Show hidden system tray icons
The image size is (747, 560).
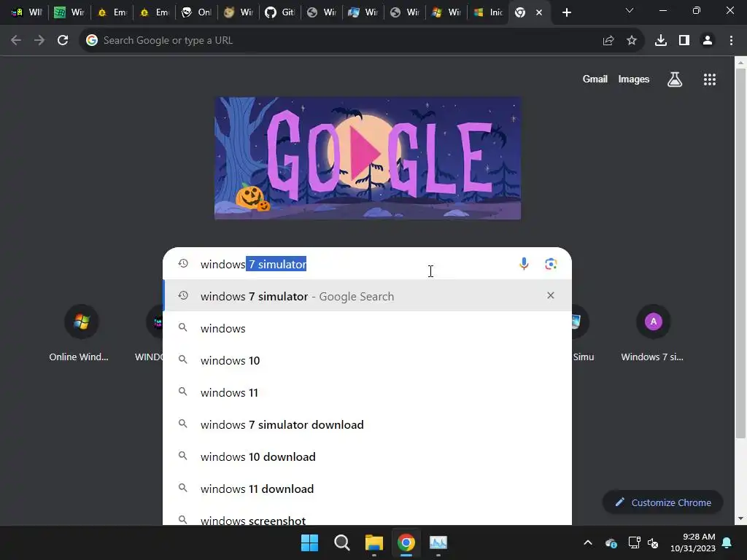click(588, 542)
